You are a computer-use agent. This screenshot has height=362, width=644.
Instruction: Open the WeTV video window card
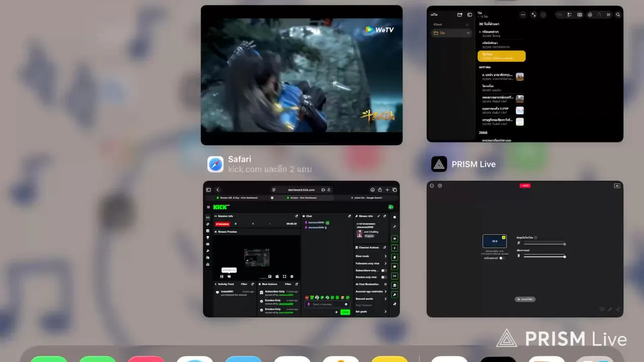[x=301, y=75]
